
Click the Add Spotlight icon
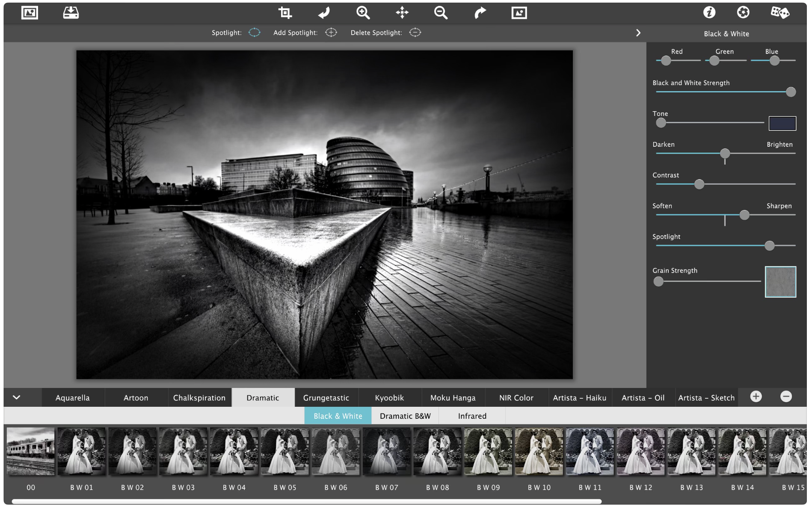click(331, 33)
